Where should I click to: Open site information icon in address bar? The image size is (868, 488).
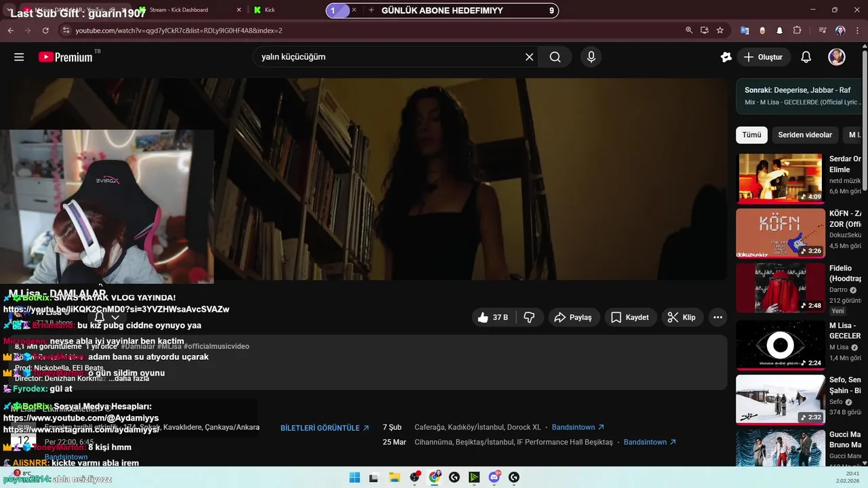[66, 30]
